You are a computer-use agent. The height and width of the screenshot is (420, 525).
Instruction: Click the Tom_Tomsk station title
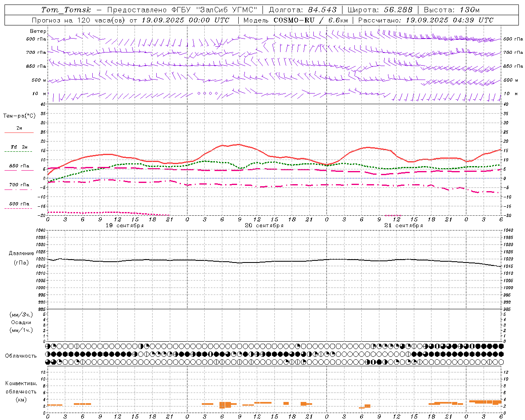coord(66,10)
